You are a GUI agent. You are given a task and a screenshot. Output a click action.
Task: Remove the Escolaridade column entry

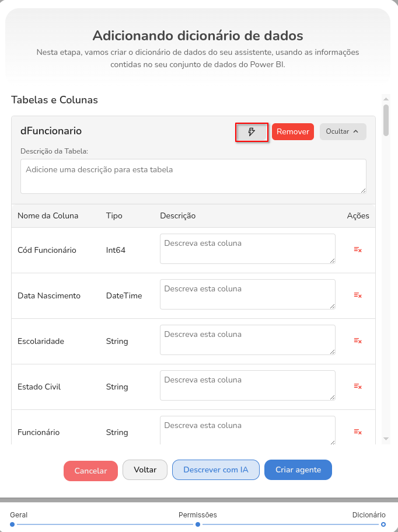(x=358, y=341)
